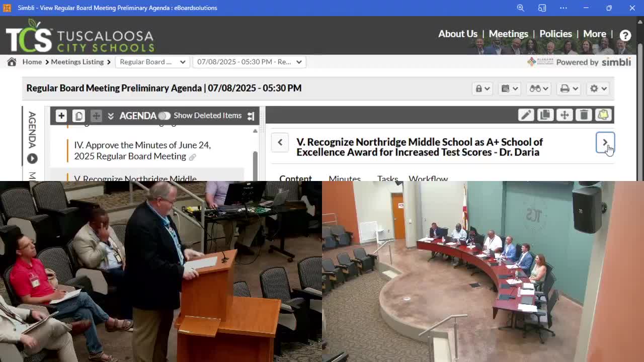Open the About Us menu

click(458, 34)
